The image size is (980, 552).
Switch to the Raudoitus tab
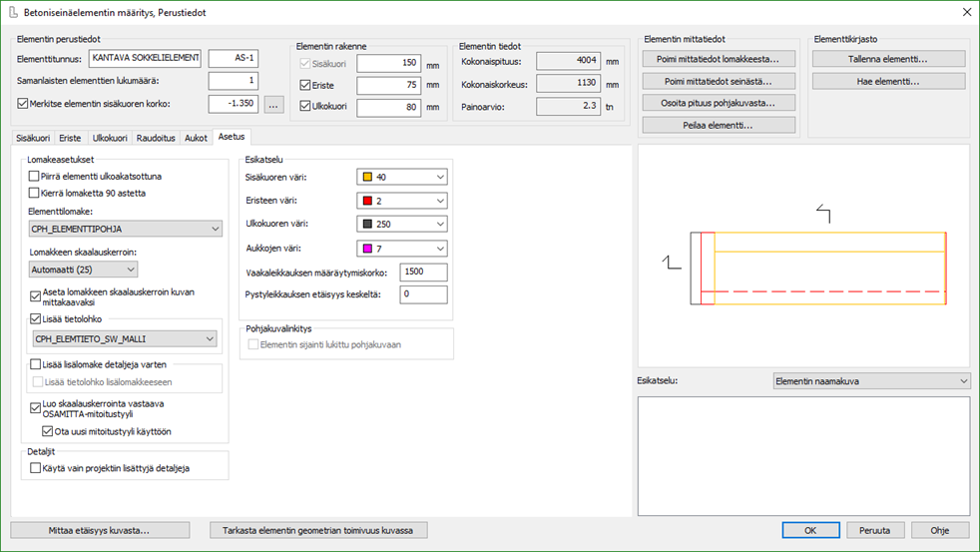(156, 138)
